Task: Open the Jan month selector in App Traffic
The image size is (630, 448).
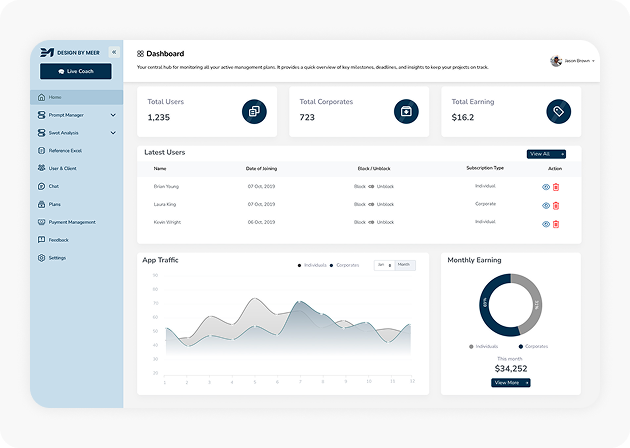Action: pos(385,265)
